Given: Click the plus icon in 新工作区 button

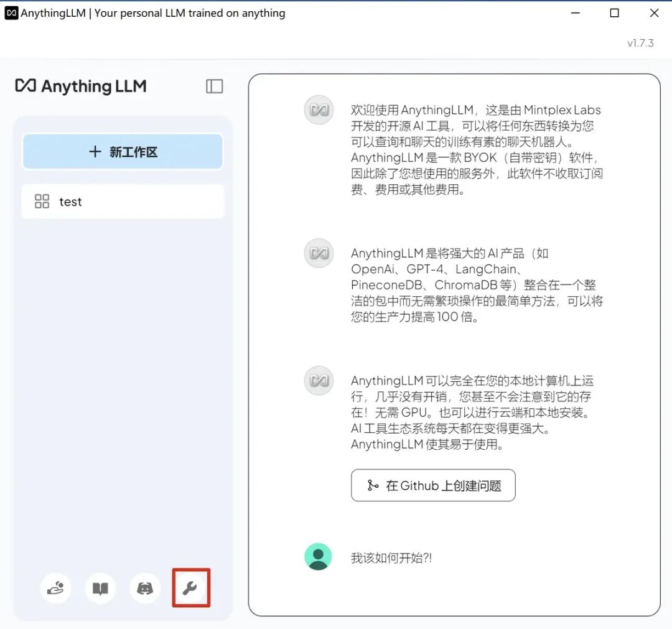Looking at the screenshot, I should coord(95,152).
